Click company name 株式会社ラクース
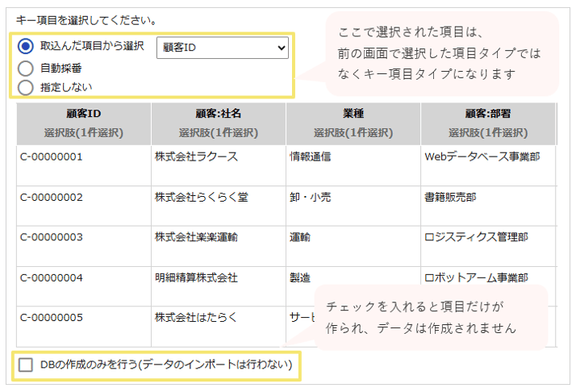580x392 pixels. coord(196,156)
